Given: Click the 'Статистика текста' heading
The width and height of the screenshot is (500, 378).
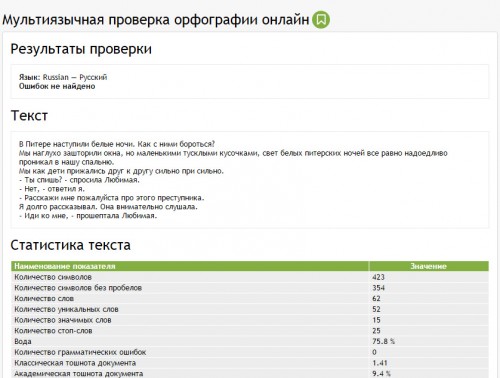Looking at the screenshot, I should coord(71,245).
